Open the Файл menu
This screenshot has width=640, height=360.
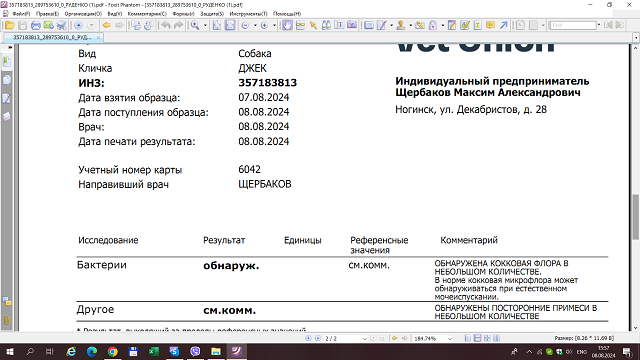tap(20, 14)
